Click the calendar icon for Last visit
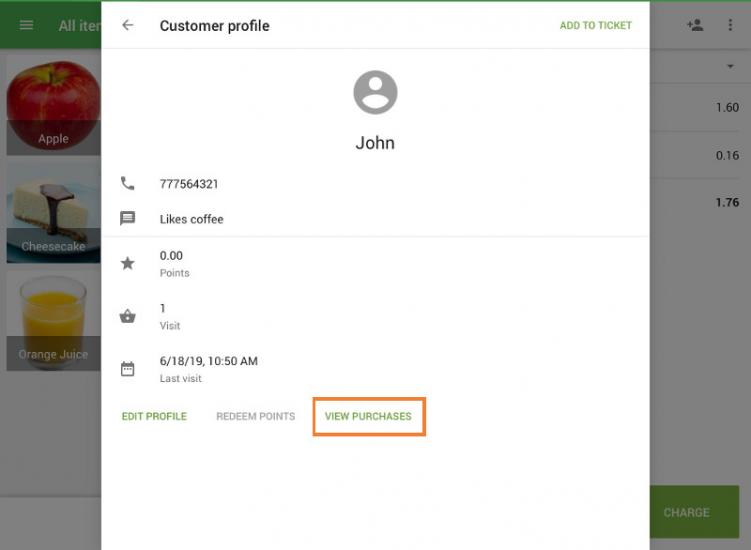 tap(127, 369)
